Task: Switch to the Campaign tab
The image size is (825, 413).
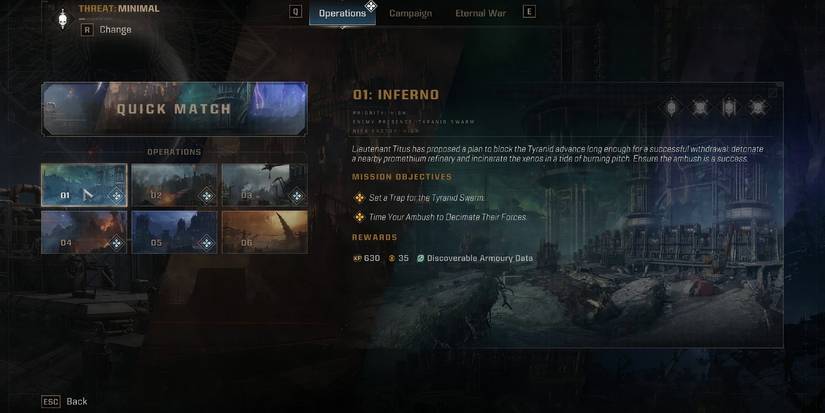Action: pyautogui.click(x=410, y=13)
